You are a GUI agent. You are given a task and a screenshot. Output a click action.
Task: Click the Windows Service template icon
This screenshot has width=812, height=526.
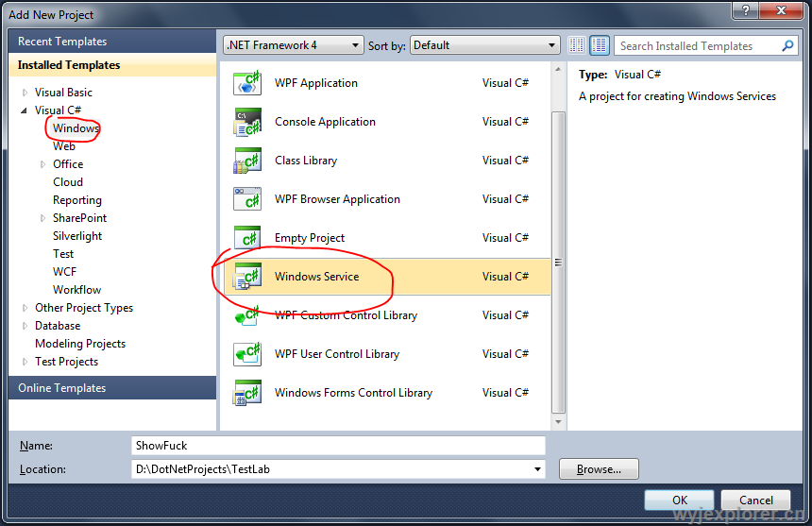pos(247,277)
